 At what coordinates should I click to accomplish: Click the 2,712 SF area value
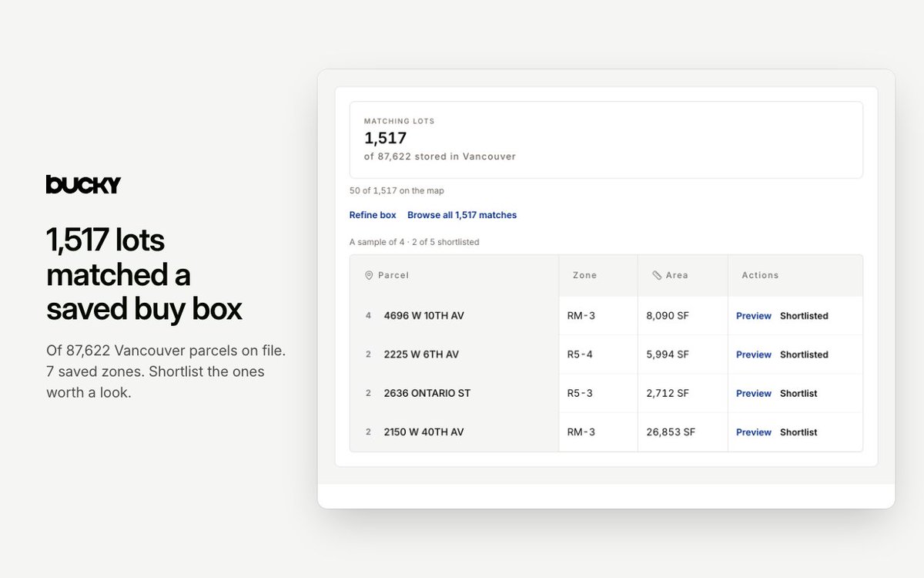(667, 393)
